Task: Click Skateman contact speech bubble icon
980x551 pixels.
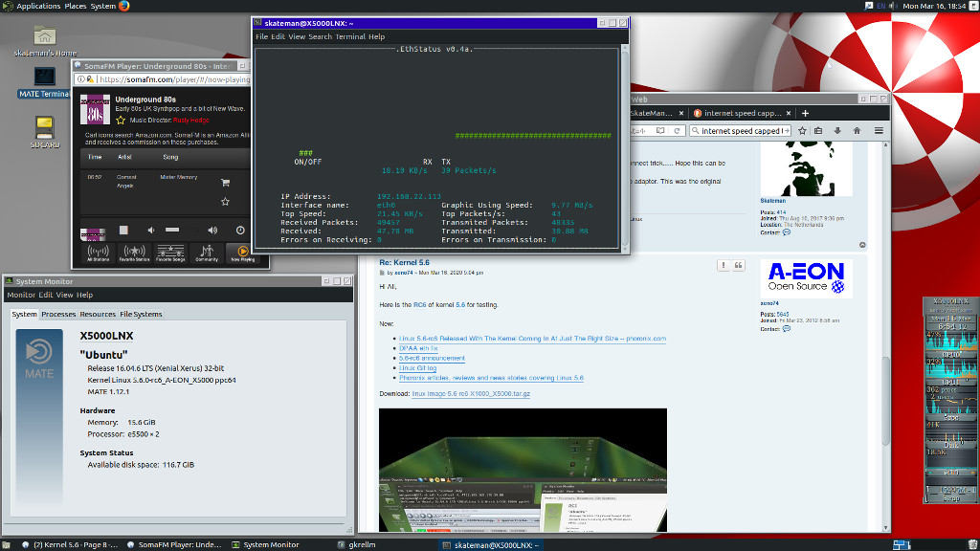Action: [x=787, y=232]
